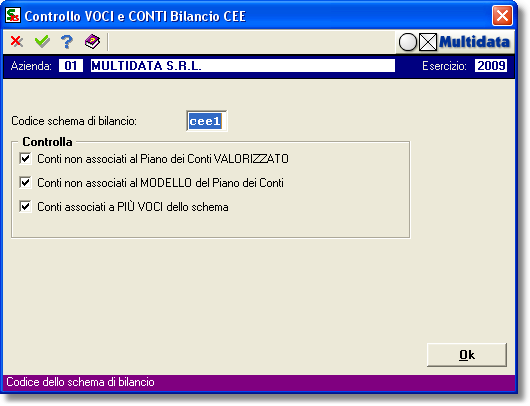Click the Esercizio year field 2009
Image resolution: width=530 pixels, height=406 pixels.
[x=491, y=66]
